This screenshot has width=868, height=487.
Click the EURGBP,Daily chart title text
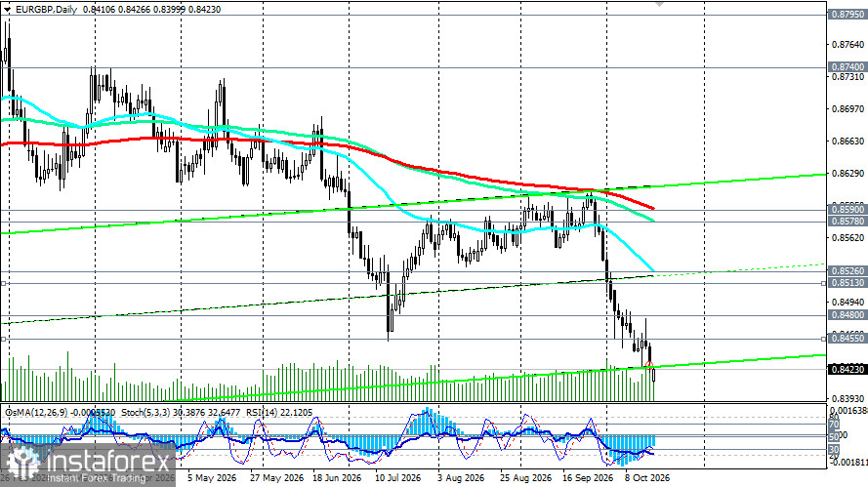pos(46,10)
